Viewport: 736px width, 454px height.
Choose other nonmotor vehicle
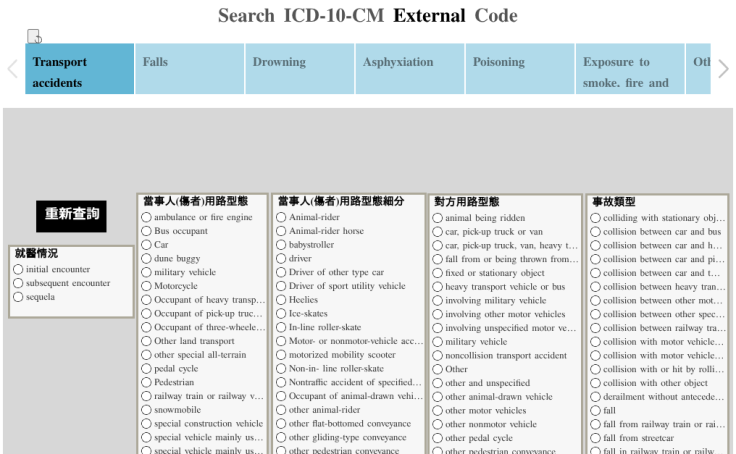click(x=437, y=424)
